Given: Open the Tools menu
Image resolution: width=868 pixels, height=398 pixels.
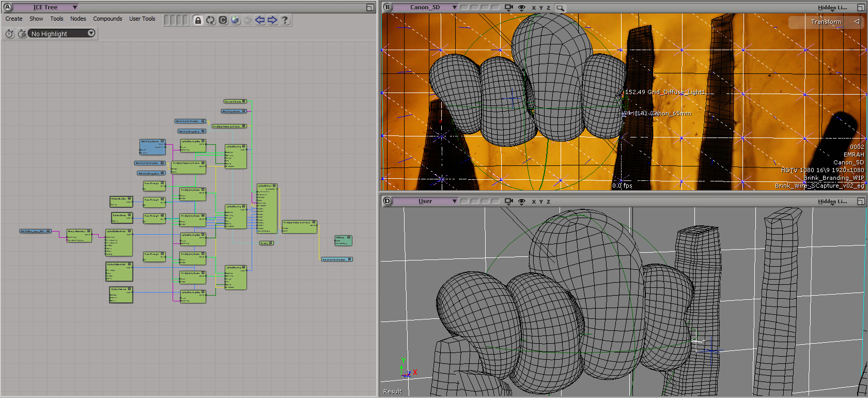Looking at the screenshot, I should tap(57, 19).
